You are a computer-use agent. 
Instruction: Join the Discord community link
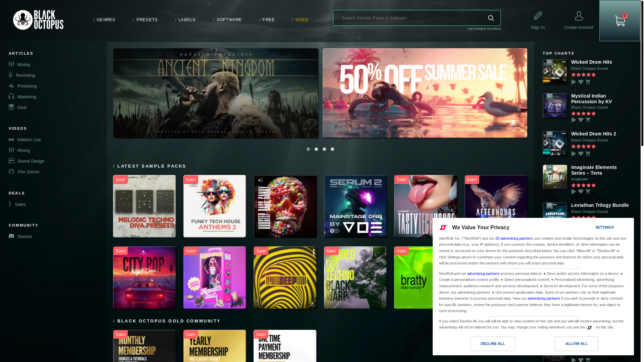(20, 236)
